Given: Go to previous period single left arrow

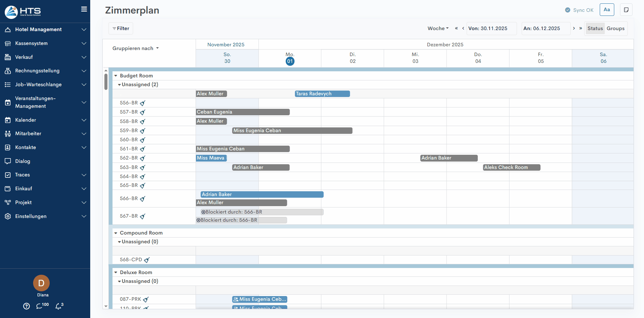Looking at the screenshot, I should coord(463,28).
